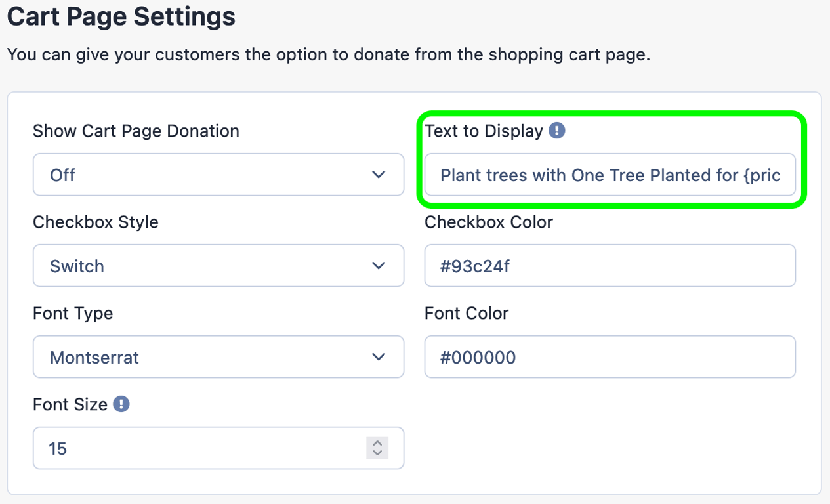Click the Font Size number field showing 15
This screenshot has width=830, height=504.
(218, 448)
